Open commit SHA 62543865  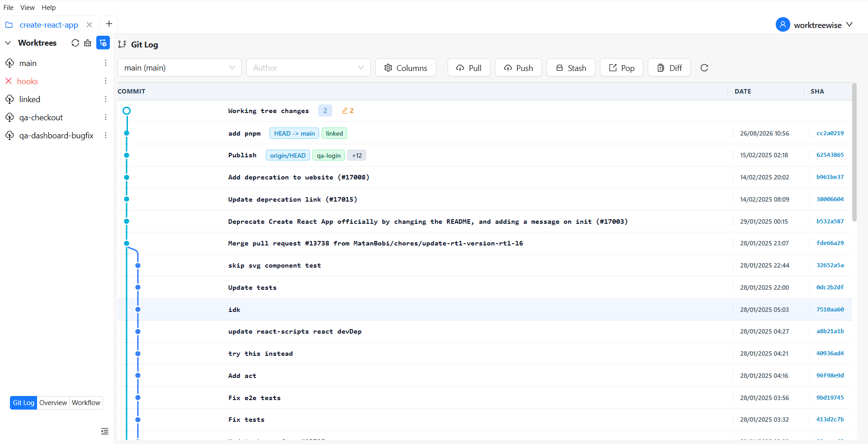tap(830, 155)
